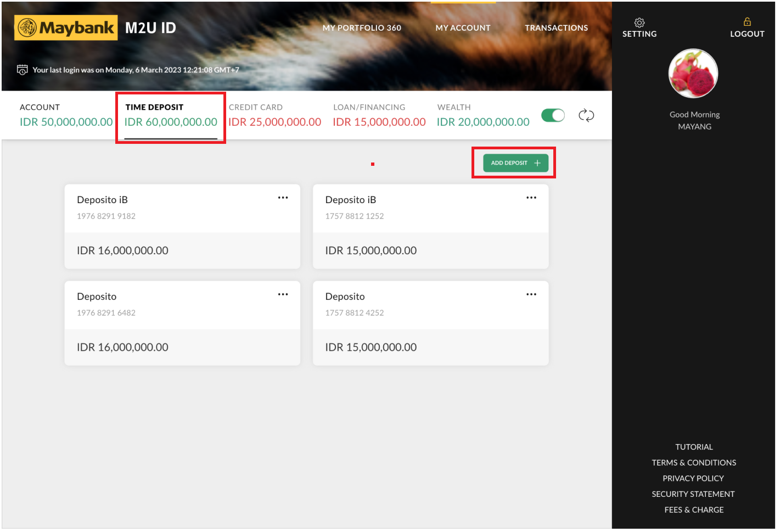Click the Add Deposit button
Viewport: 780px width, 532px height.
(x=515, y=163)
